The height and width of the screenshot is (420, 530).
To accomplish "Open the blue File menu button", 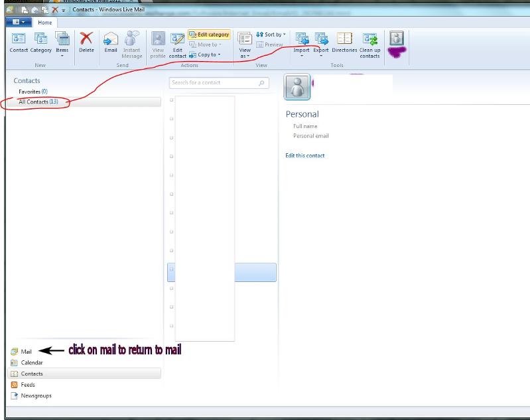I will (19, 23).
